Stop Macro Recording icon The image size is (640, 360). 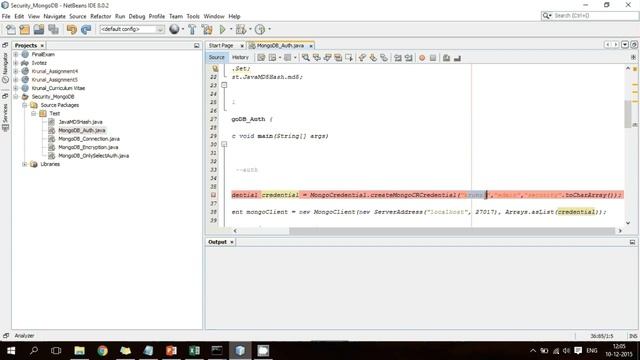[x=433, y=58]
